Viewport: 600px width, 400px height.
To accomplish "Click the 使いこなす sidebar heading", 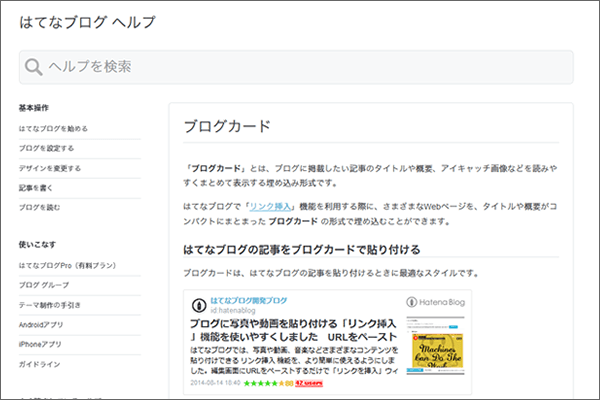I will pos(37,245).
